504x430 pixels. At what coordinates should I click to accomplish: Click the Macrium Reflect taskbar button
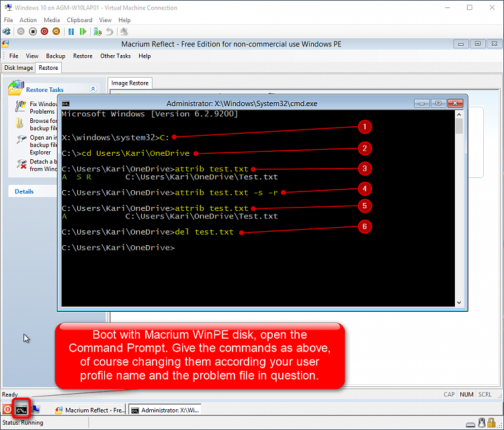pos(89,410)
